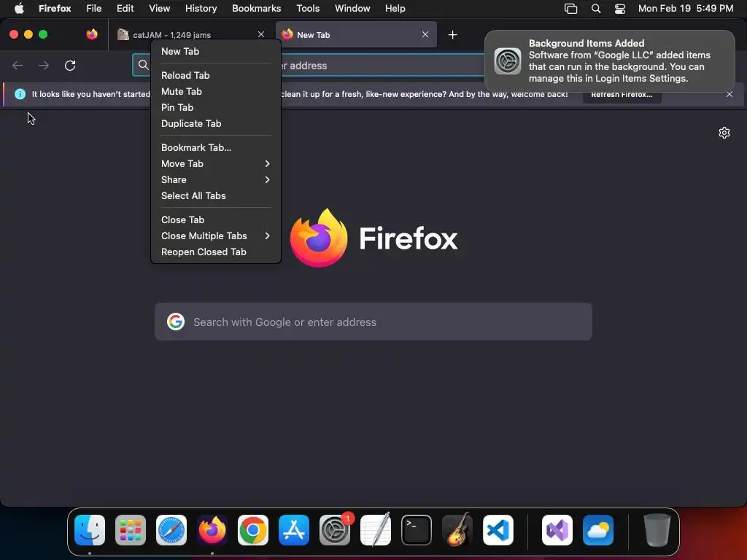The image size is (747, 560).
Task: Expand the Close Multiple Tabs submenu
Action: (216, 236)
